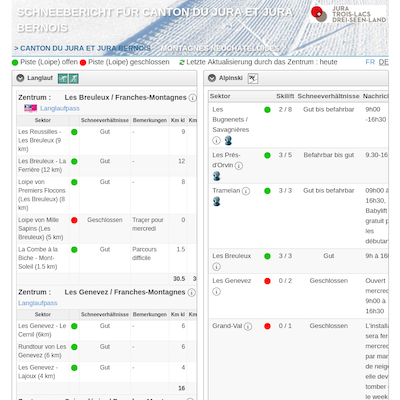Click the refresh icon beside Letzte Aktualisierung
Viewport: 400px width, 400px height.
point(182,62)
